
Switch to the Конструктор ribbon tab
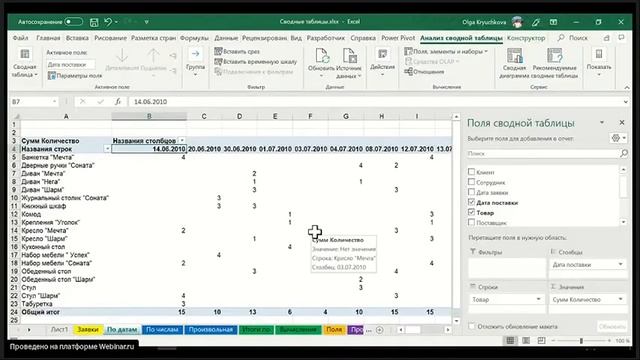[526, 38]
